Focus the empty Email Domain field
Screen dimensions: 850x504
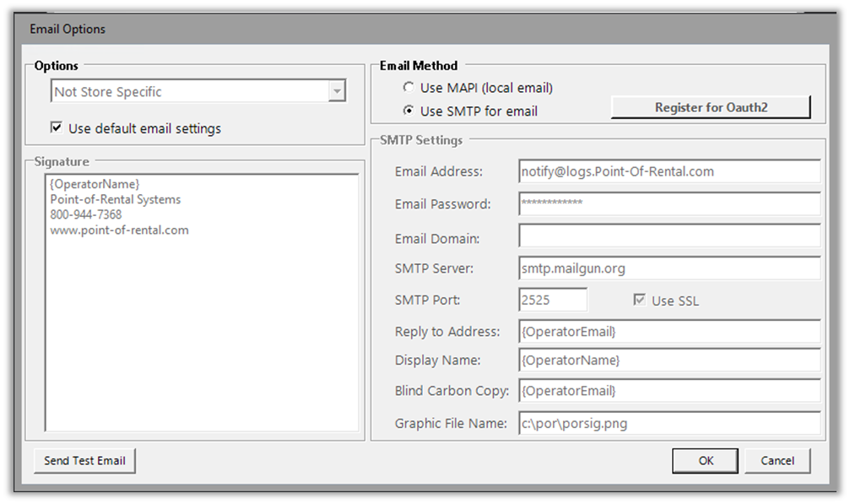coord(669,236)
